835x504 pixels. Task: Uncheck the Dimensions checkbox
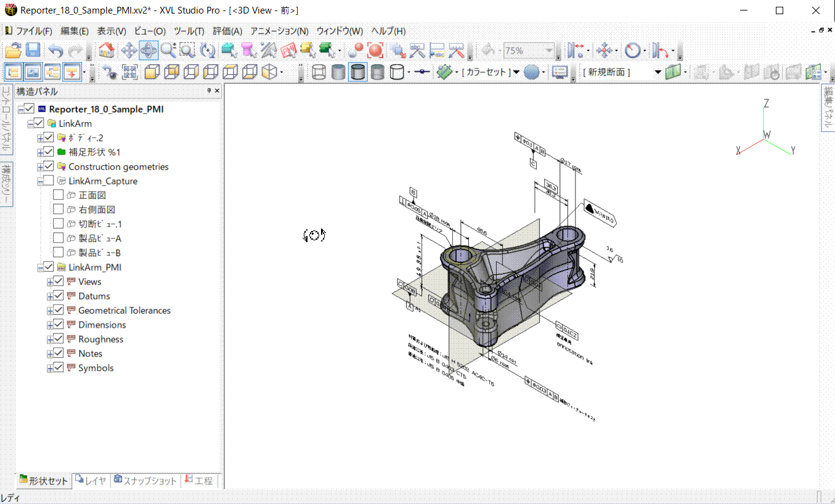tap(60, 325)
